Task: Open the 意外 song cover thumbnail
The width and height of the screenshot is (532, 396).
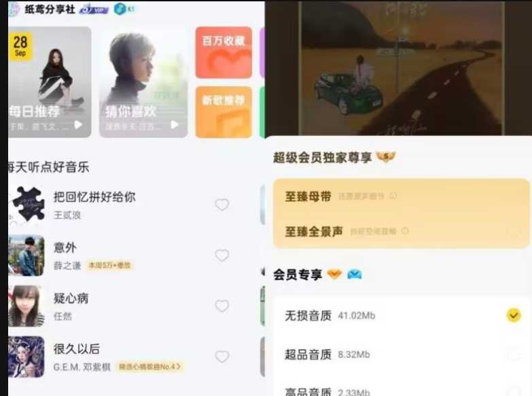Action: pyautogui.click(x=26, y=255)
